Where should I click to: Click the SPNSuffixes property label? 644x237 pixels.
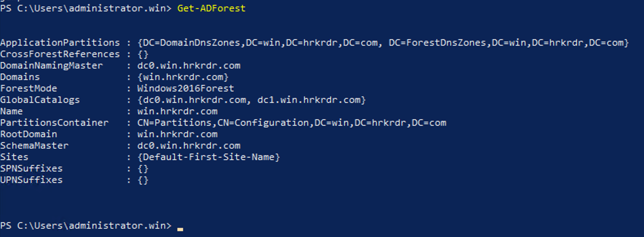31,168
